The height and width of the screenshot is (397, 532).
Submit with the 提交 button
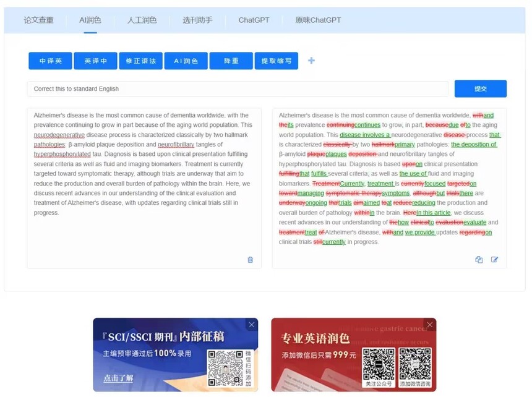481,88
